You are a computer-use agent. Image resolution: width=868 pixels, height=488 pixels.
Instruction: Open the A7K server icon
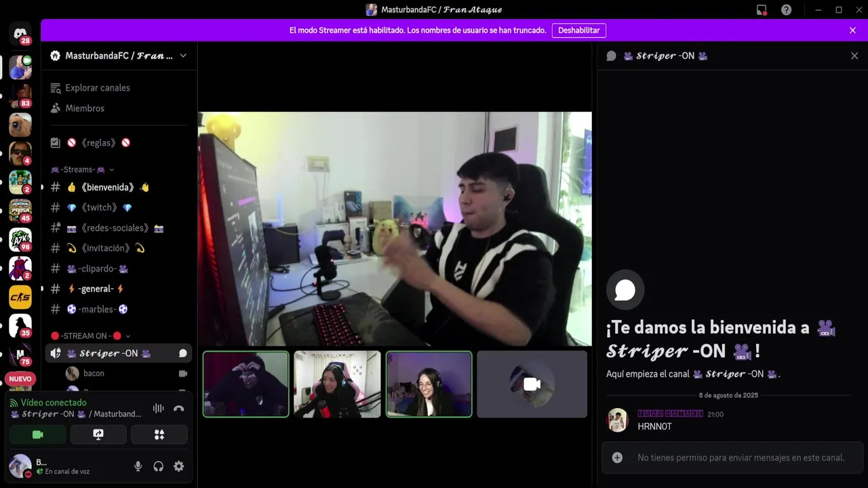coord(20,239)
